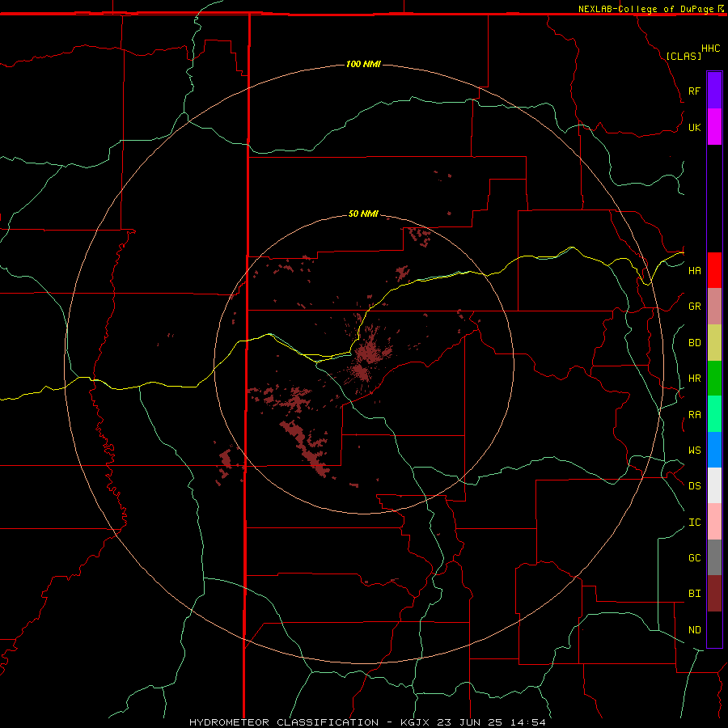
Task: Click the GR legend label
Action: coord(694,307)
